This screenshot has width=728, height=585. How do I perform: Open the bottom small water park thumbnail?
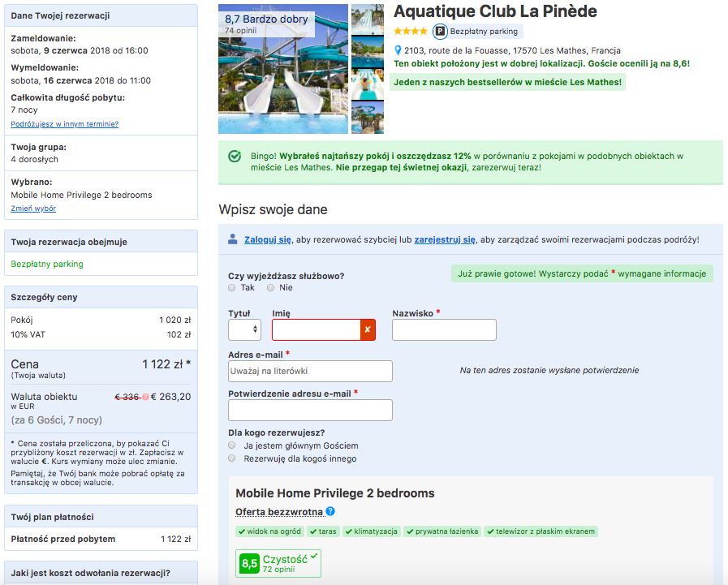368,118
